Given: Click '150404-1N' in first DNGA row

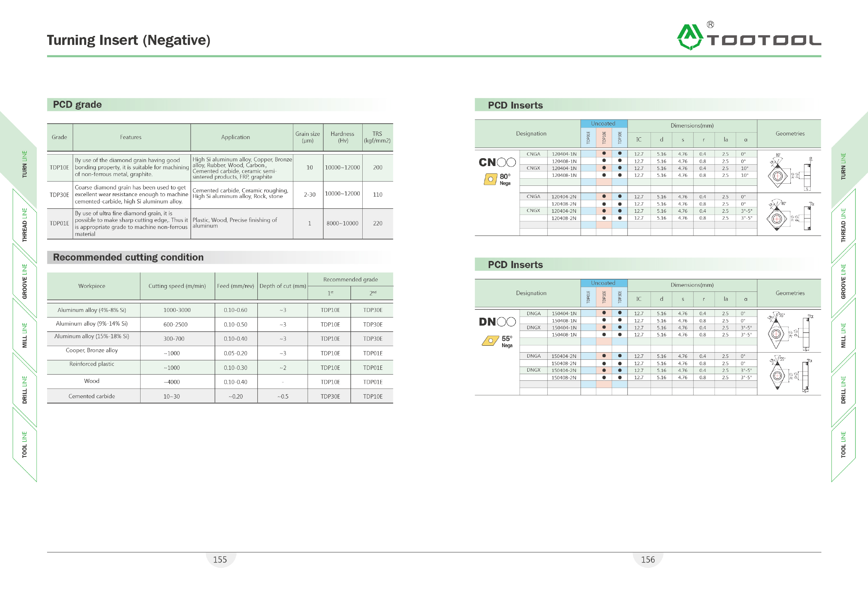Looking at the screenshot, I should coord(564,313).
